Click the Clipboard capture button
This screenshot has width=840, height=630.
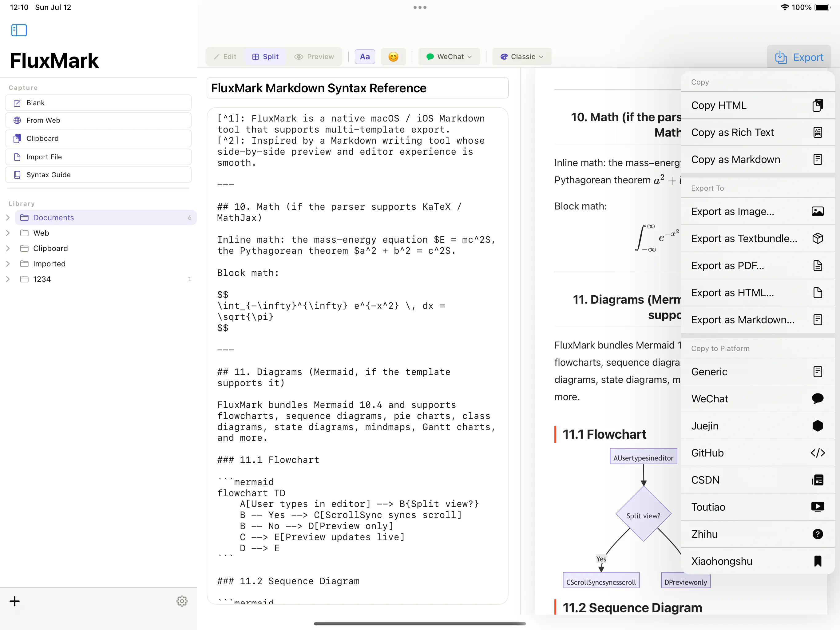tap(98, 139)
